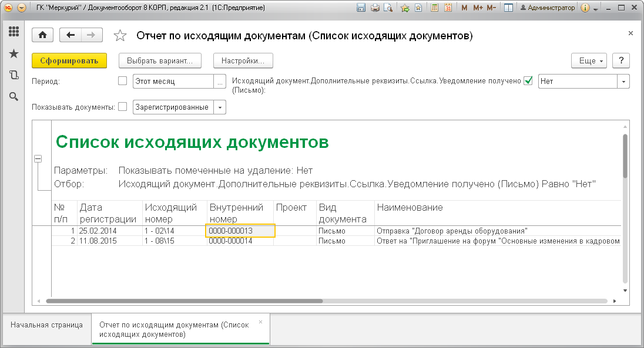Click the Нет value field
This screenshot has width=644, height=348.
[578, 81]
